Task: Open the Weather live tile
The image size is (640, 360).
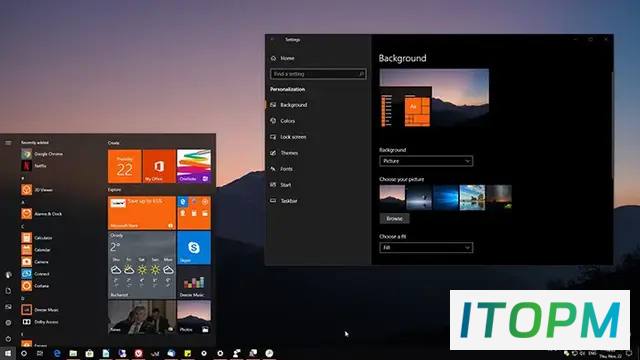Action: point(142,265)
